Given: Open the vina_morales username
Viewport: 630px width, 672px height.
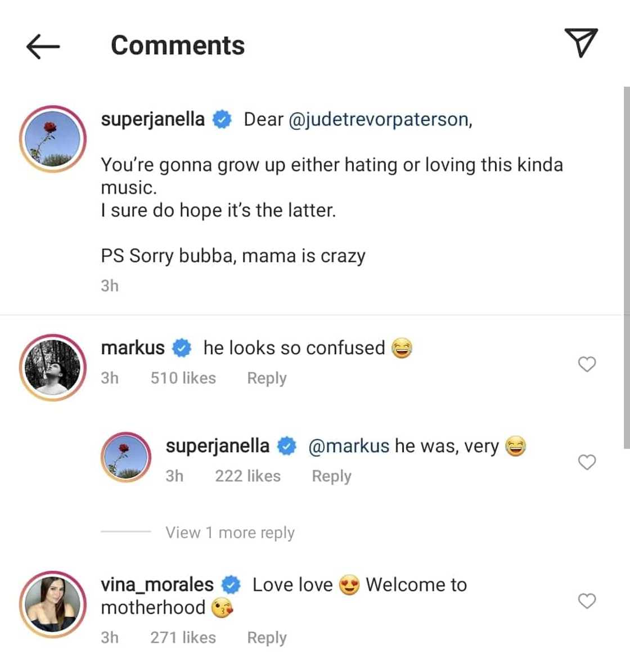Looking at the screenshot, I should pos(157,585).
